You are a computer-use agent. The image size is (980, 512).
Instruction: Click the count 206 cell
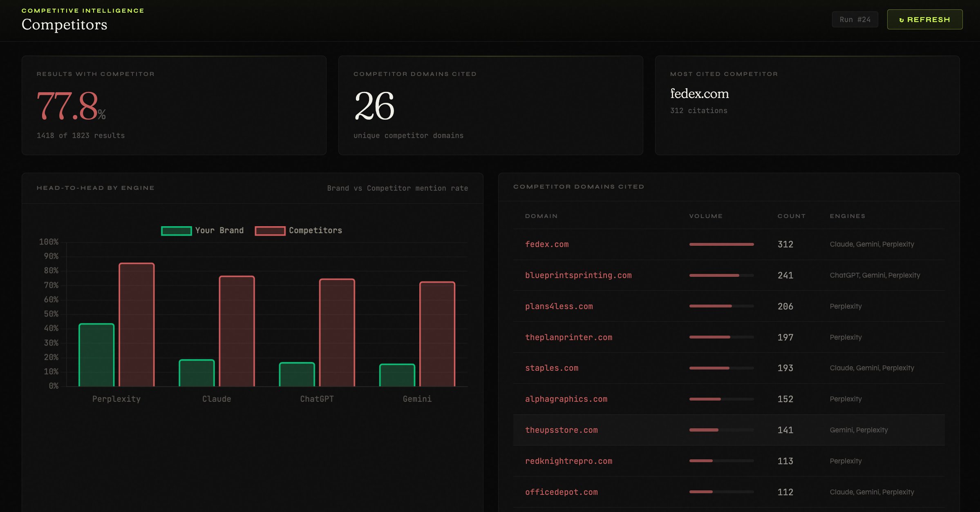pos(785,306)
